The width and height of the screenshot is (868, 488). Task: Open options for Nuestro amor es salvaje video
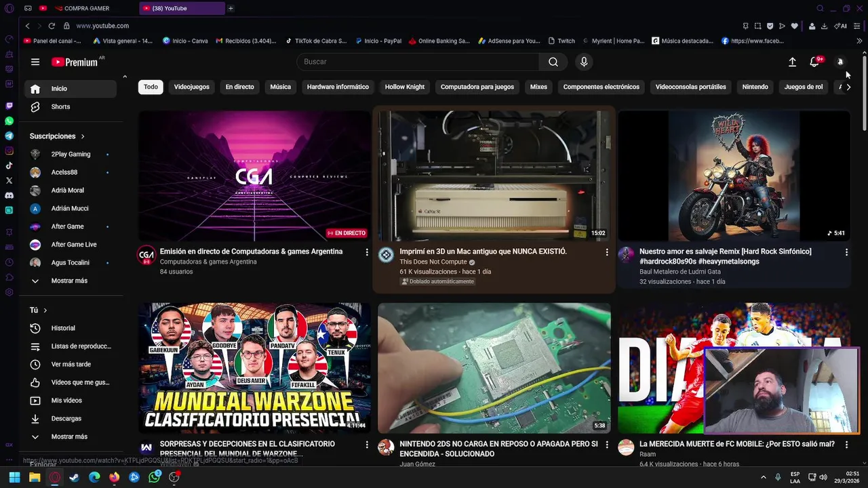coord(846,252)
